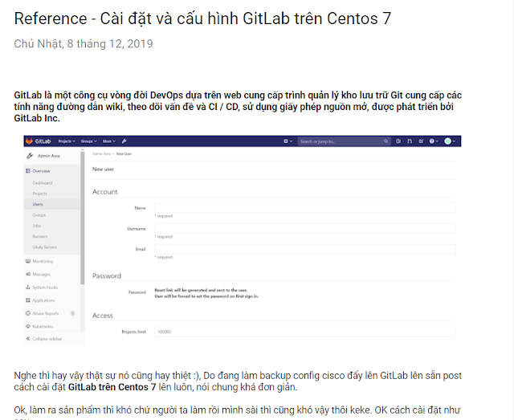Click the Monitoring sidebar icon

[x=28, y=261]
